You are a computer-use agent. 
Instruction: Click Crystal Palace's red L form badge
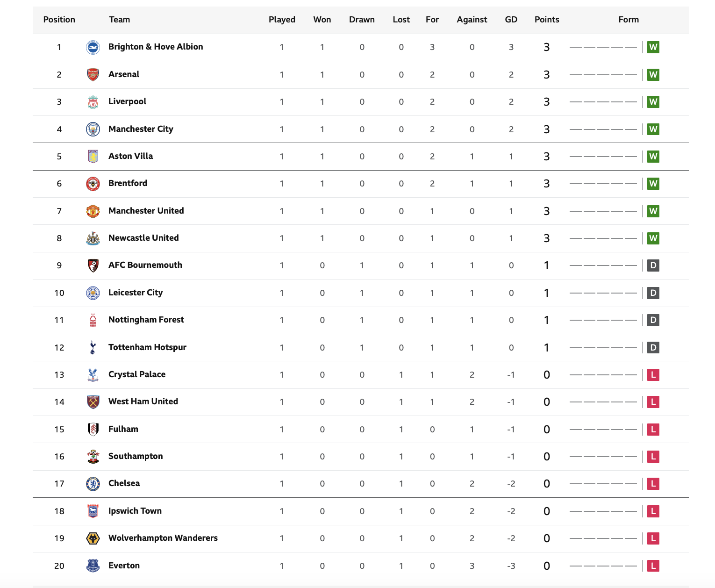tap(653, 375)
